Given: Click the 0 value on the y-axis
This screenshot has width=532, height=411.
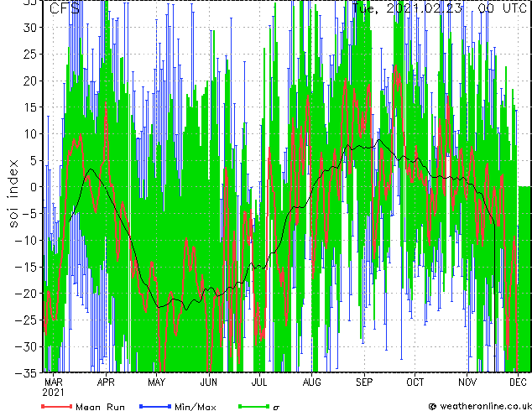Looking at the screenshot, I should tap(34, 187).
